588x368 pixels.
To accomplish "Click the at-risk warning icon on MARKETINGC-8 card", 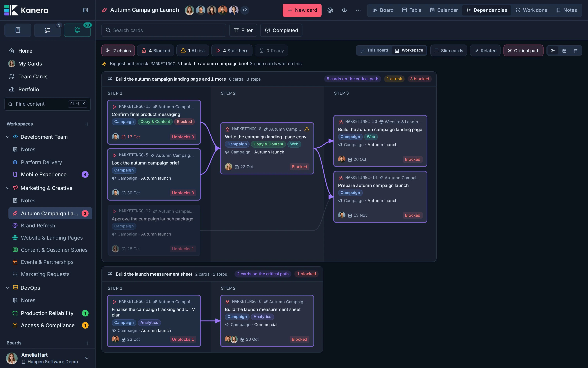I will (307, 129).
